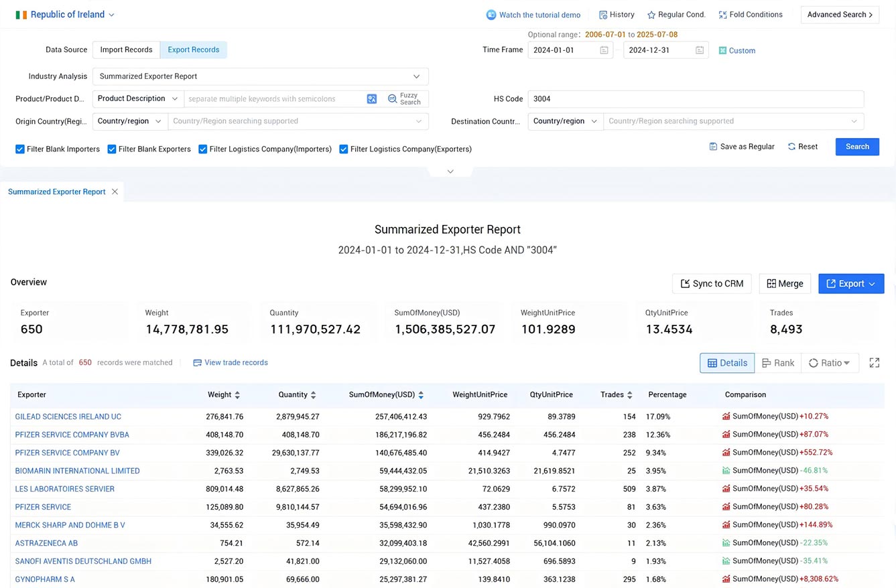Screen dimensions: 896x588
Task: Open end date calendar icon
Action: click(x=700, y=50)
